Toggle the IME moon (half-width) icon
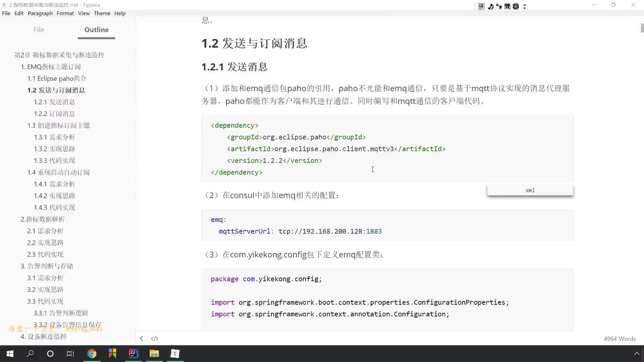 click(x=490, y=6)
